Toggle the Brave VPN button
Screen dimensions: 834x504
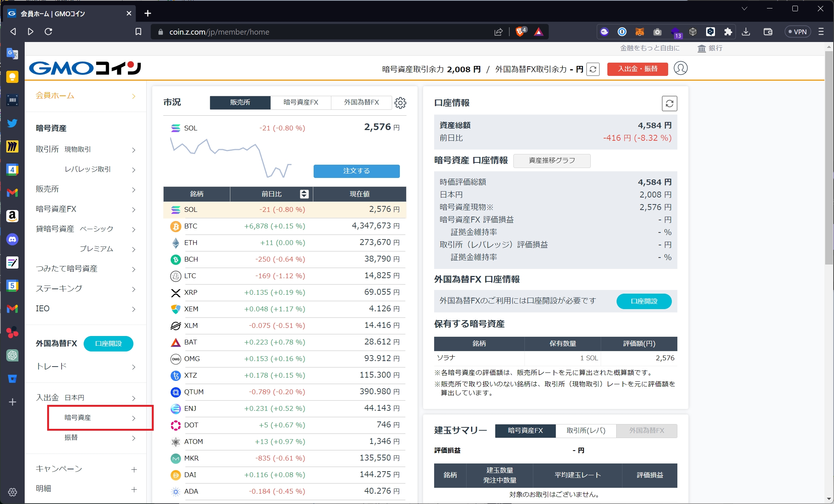[x=797, y=32]
